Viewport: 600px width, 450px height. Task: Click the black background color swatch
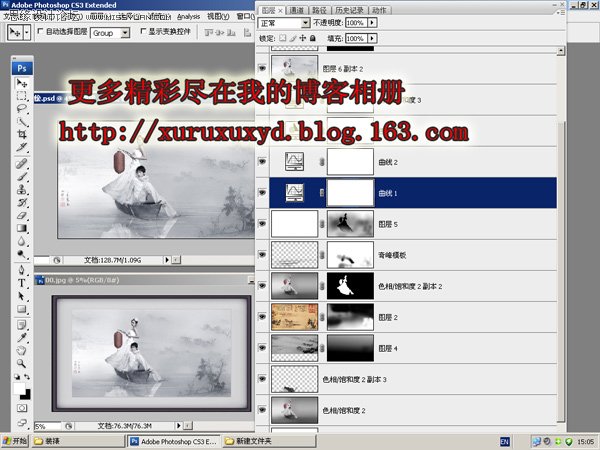tap(26, 395)
